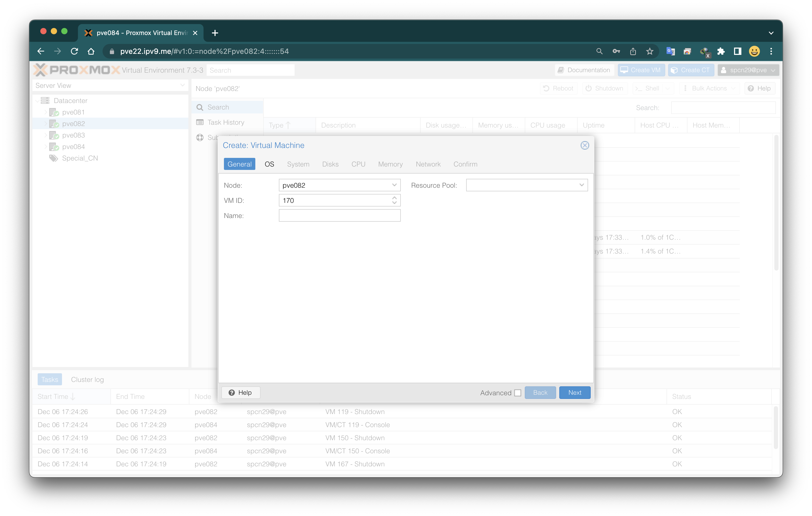Click the Back button in the dialog
The image size is (812, 516).
540,392
